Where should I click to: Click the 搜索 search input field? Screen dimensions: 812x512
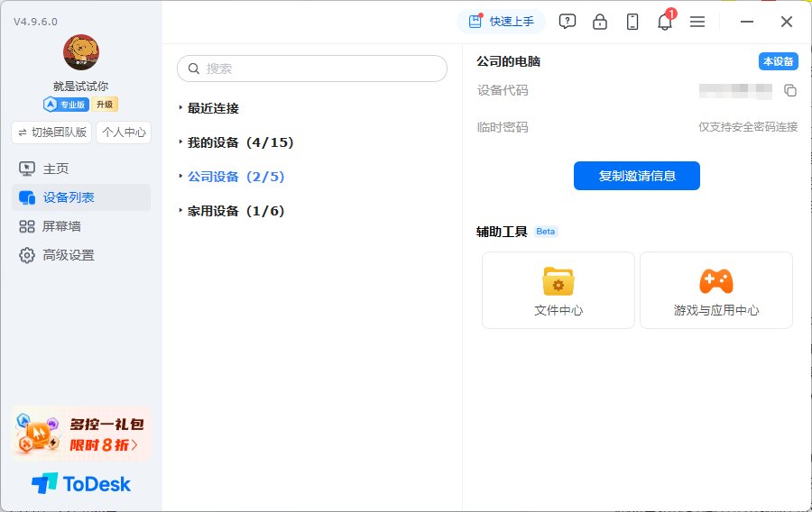312,69
